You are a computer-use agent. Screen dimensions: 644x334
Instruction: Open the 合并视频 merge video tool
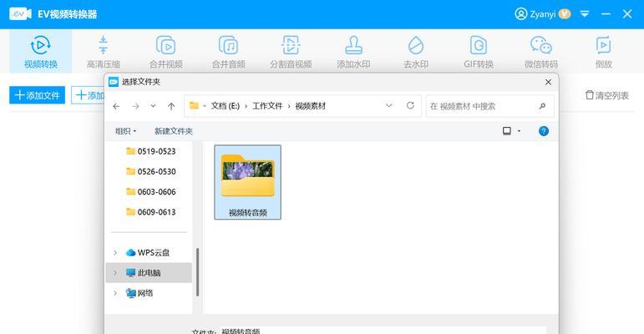166,52
